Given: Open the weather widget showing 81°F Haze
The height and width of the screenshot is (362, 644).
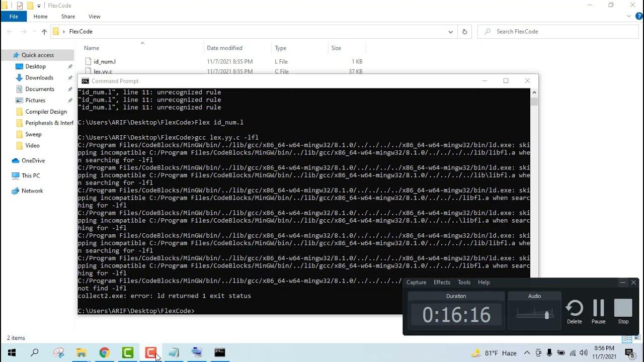Looking at the screenshot, I should (x=494, y=353).
